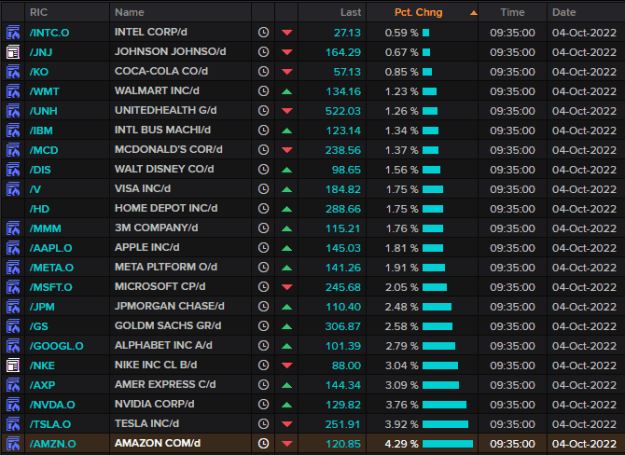Sort by the Time column header
Screen dimensions: 625x455
[x=512, y=12]
